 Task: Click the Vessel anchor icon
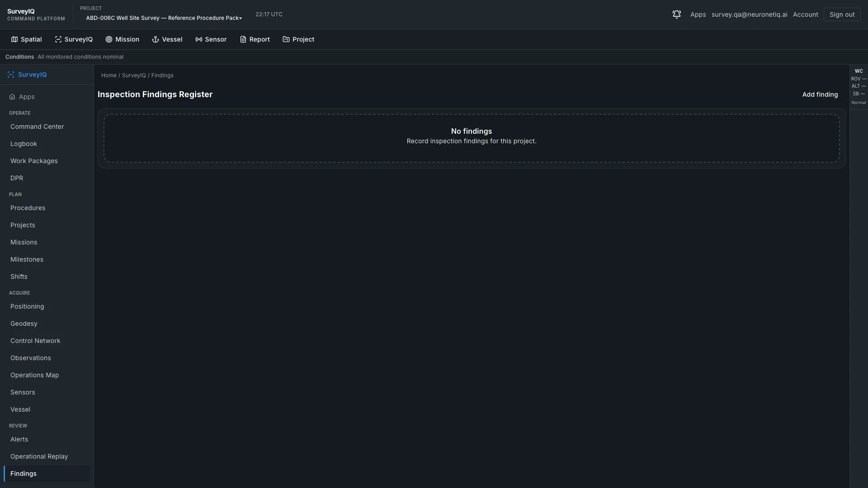point(156,39)
